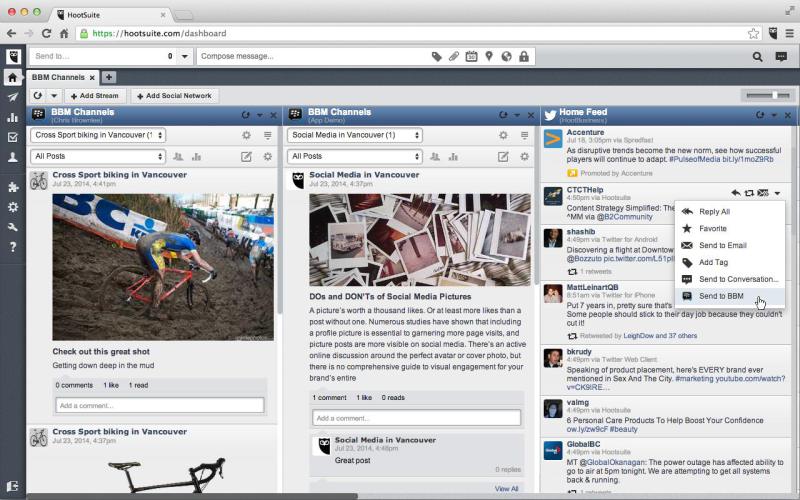Click the Compose message field
Screen dimensions: 800x500
click(x=310, y=57)
